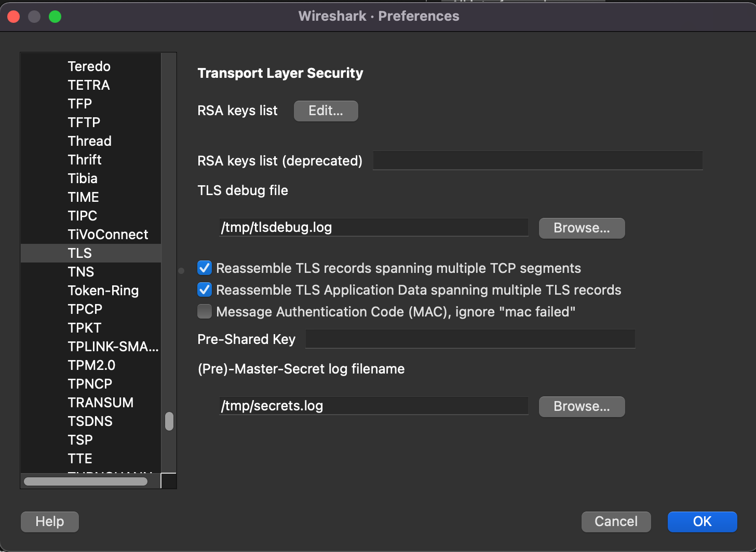Select TNS protocol entry

pos(91,272)
